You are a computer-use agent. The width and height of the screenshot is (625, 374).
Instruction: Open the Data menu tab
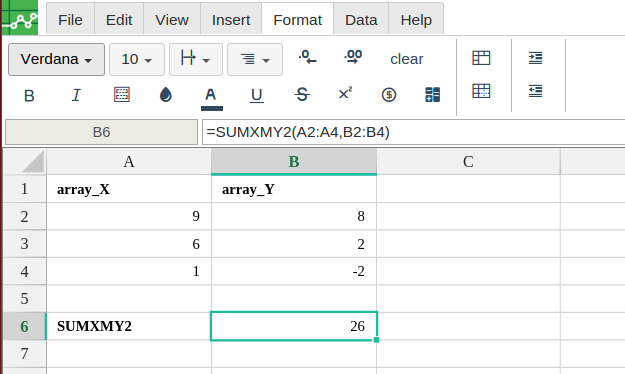pyautogui.click(x=361, y=20)
